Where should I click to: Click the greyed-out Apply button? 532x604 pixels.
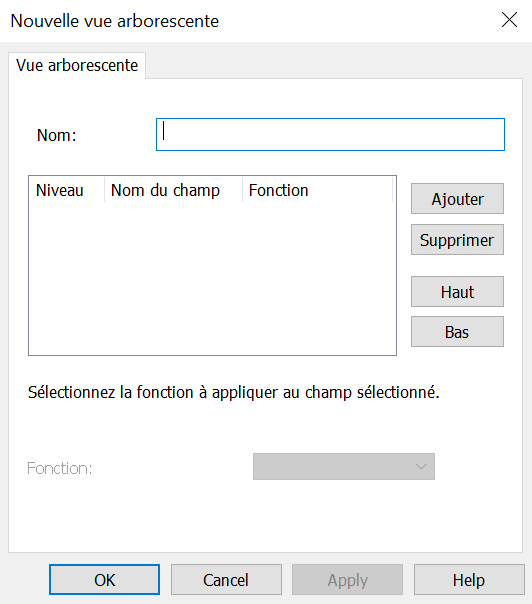point(347,580)
